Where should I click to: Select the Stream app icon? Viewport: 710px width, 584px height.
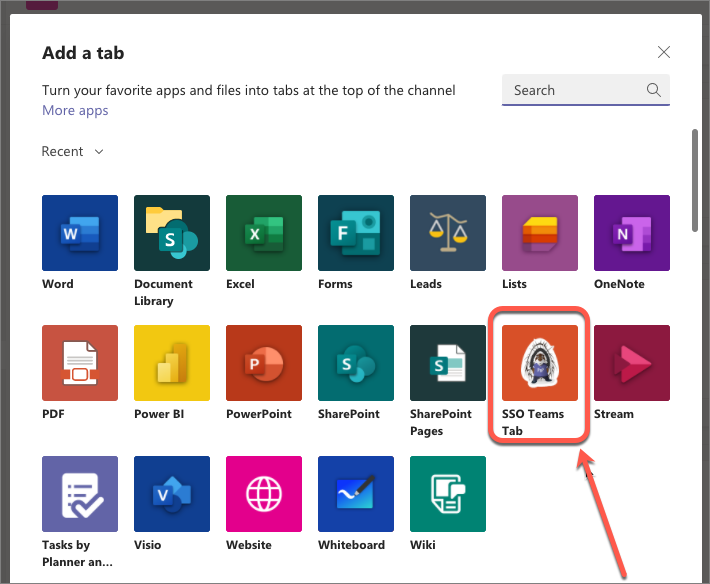(x=632, y=363)
